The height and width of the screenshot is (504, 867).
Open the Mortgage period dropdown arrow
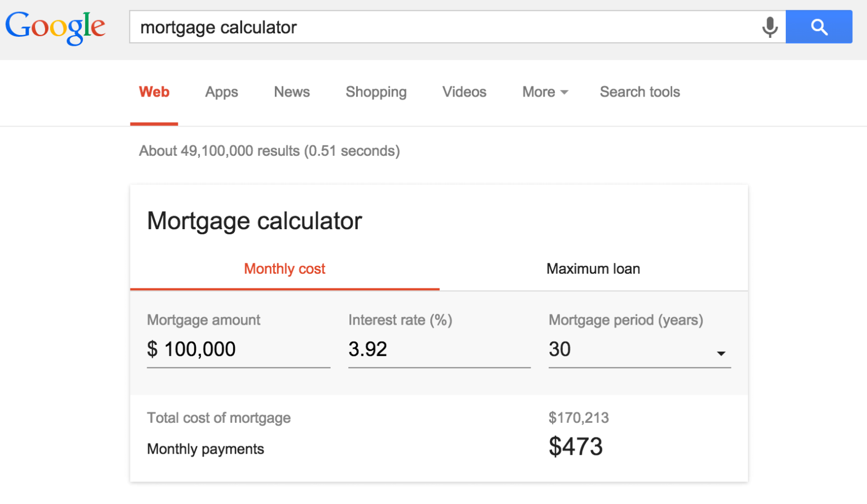(x=721, y=353)
